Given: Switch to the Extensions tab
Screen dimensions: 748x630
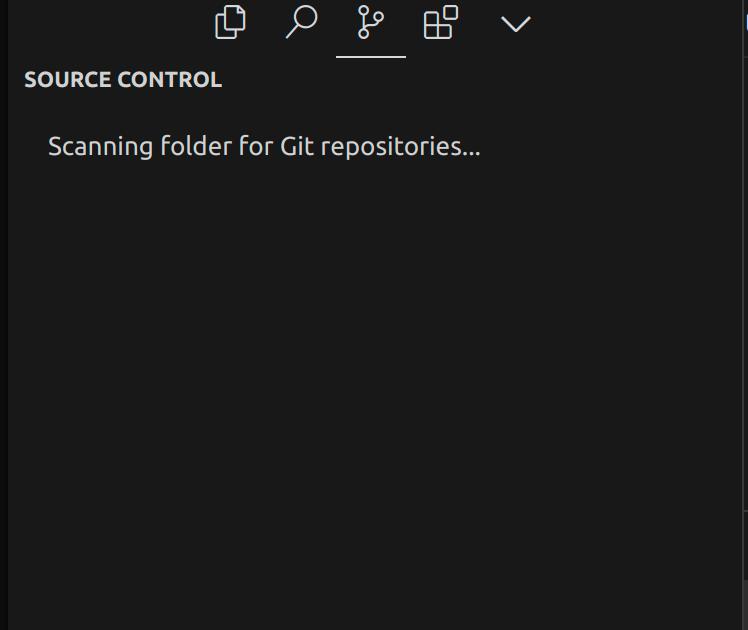Looking at the screenshot, I should point(441,23).
